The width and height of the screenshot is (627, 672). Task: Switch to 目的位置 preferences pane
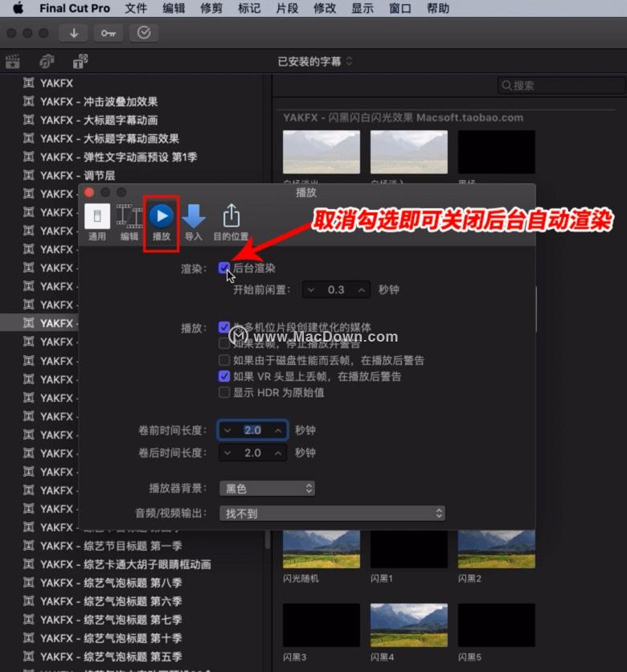[231, 222]
